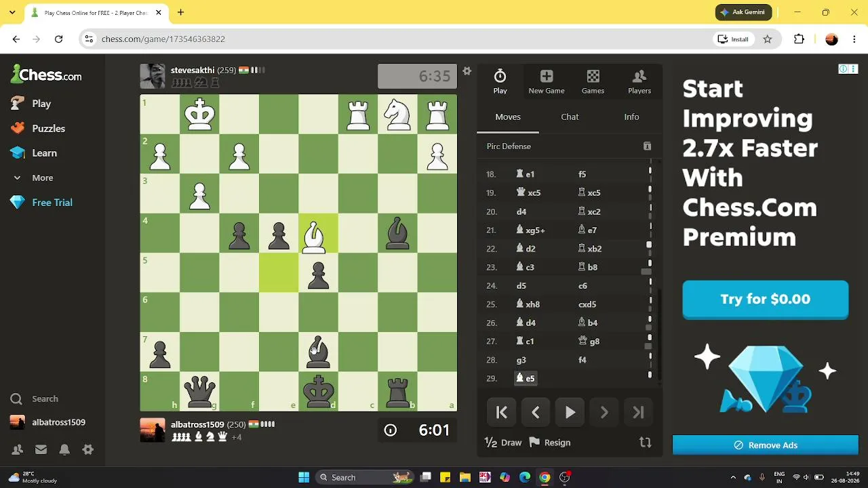868x488 pixels.
Task: Jump to the first move
Action: pyautogui.click(x=502, y=412)
